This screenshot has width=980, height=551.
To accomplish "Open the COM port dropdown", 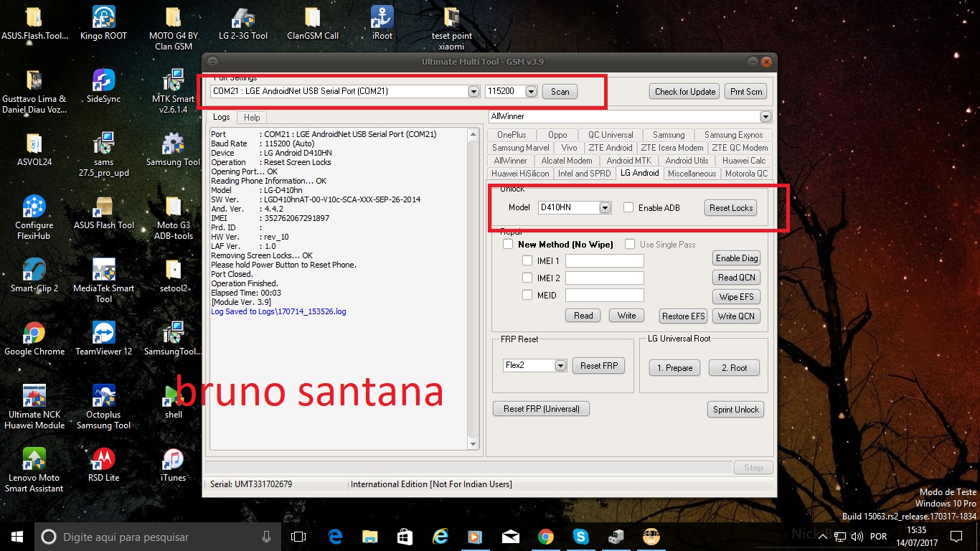I will pyautogui.click(x=473, y=91).
